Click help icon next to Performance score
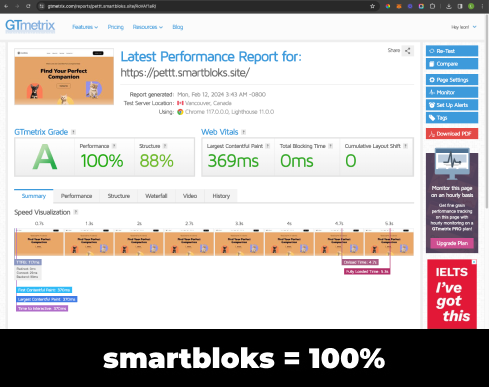 click(x=114, y=146)
